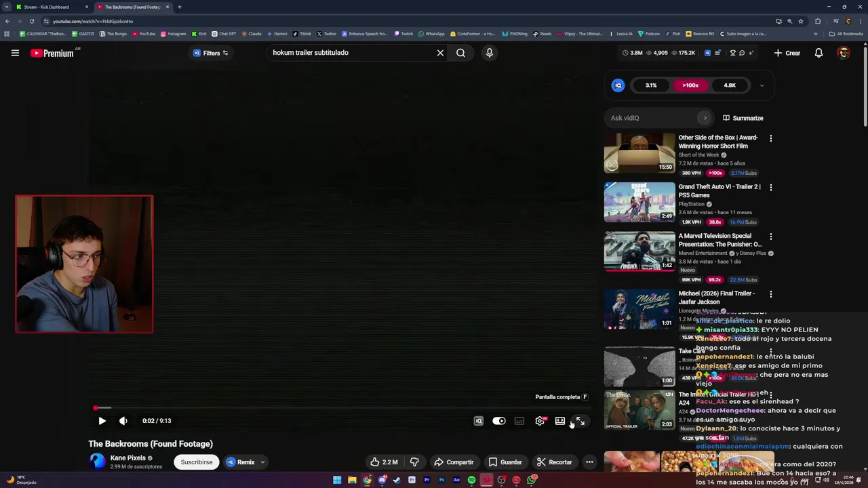
Task: Like the video showing 2.2 M
Action: coord(384,462)
